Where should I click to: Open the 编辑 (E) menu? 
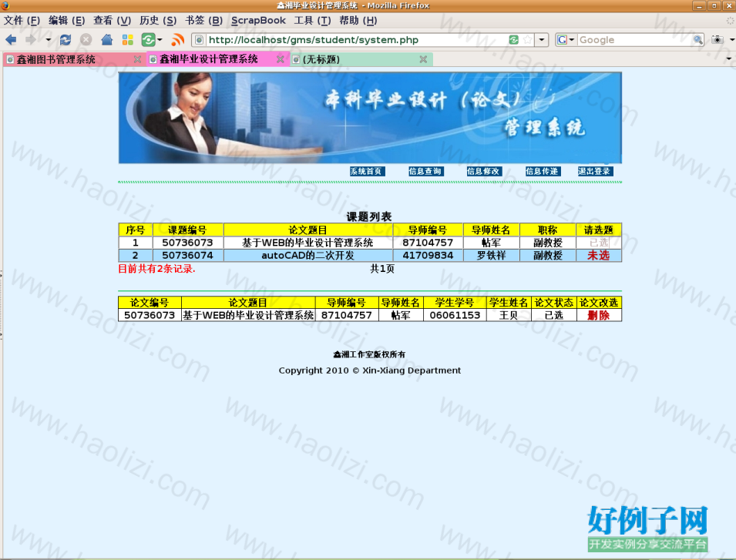(x=66, y=21)
